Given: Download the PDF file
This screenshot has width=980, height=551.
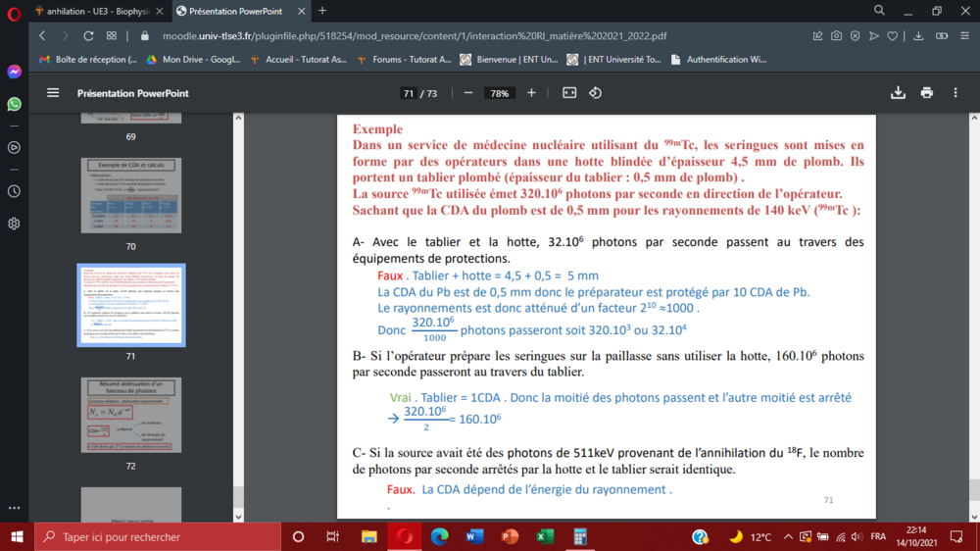Looking at the screenshot, I should (x=898, y=93).
